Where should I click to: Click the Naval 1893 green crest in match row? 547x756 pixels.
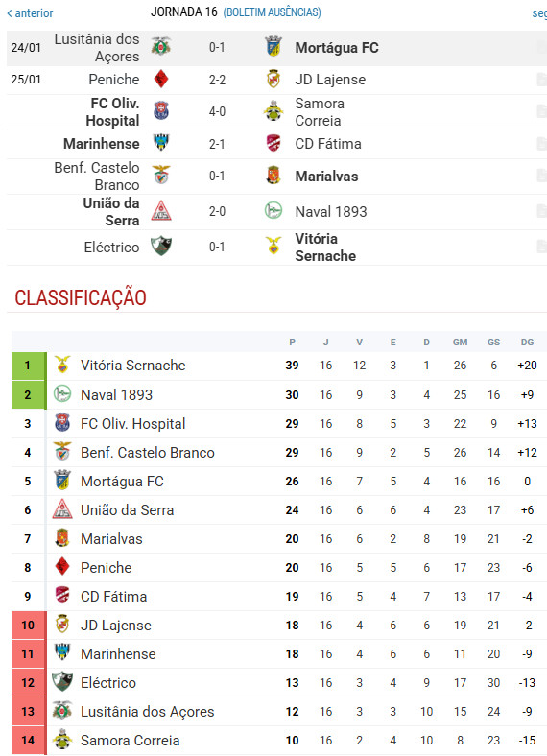(273, 211)
